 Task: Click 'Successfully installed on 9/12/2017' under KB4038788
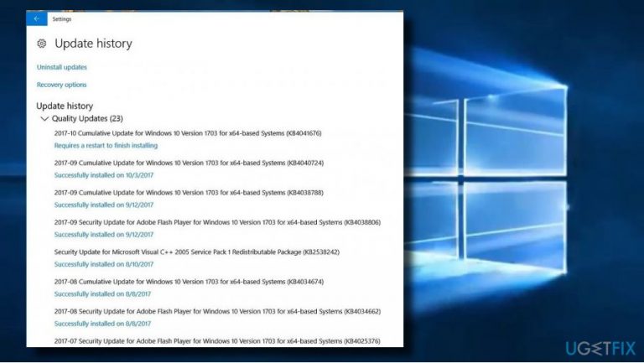point(104,205)
